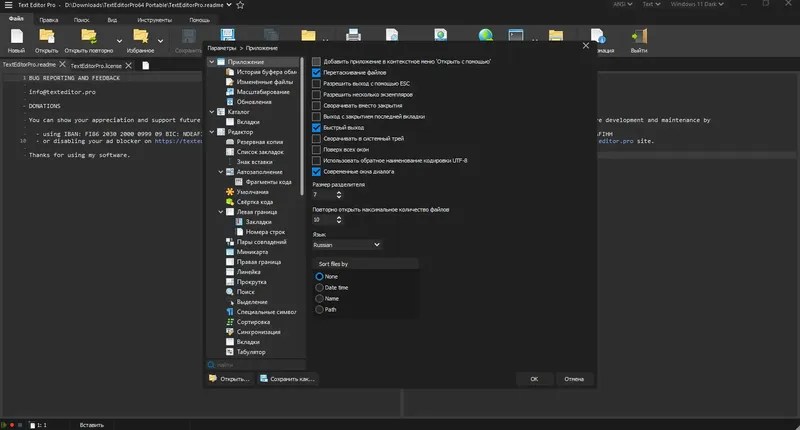Image resolution: width=800 pixels, height=430 pixels.
Task: Enable Поверх всех окон checkbox
Action: pos(316,149)
